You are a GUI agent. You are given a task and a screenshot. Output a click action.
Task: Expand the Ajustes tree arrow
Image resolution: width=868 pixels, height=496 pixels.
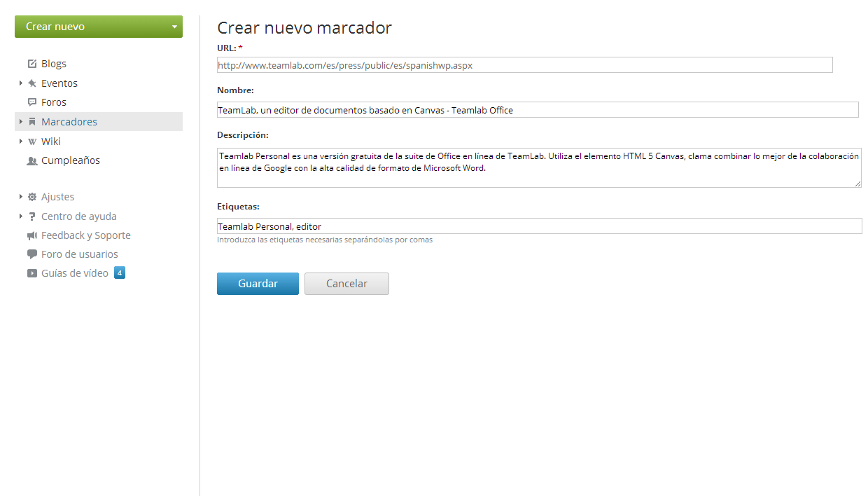click(21, 197)
